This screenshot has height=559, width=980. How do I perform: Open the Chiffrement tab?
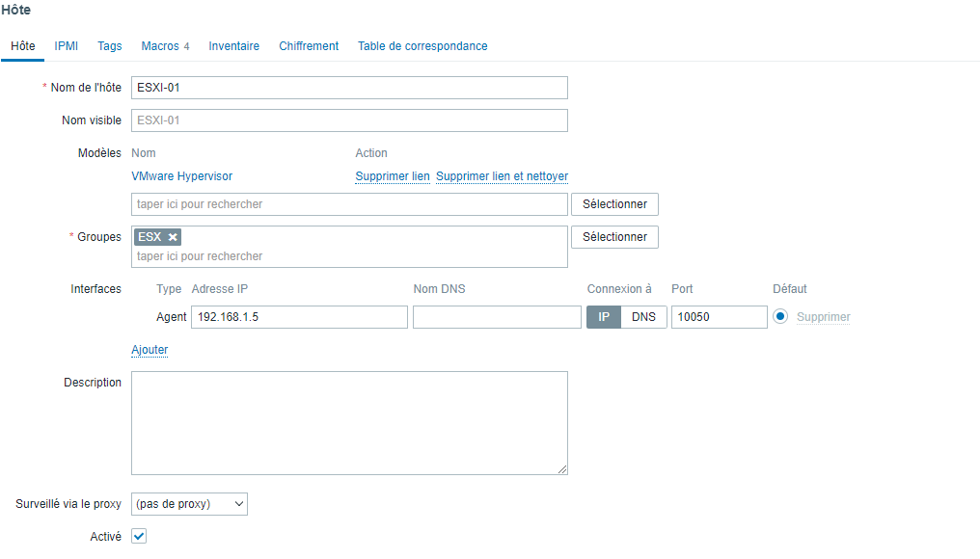[x=309, y=46]
